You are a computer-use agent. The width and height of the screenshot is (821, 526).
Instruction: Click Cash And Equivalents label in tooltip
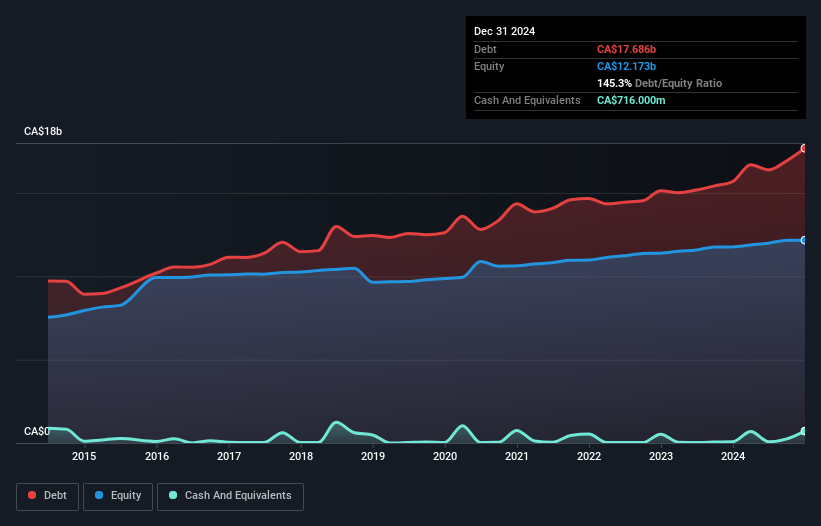527,100
